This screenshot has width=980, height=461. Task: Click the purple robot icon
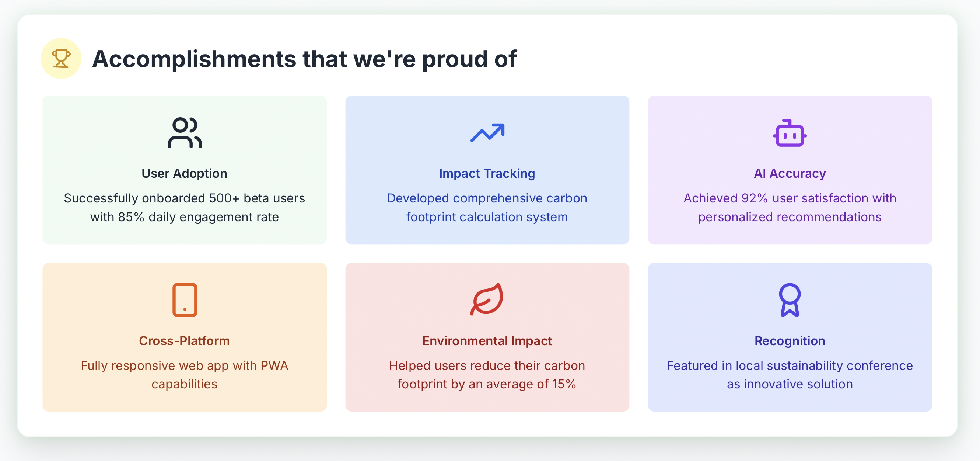(x=790, y=132)
